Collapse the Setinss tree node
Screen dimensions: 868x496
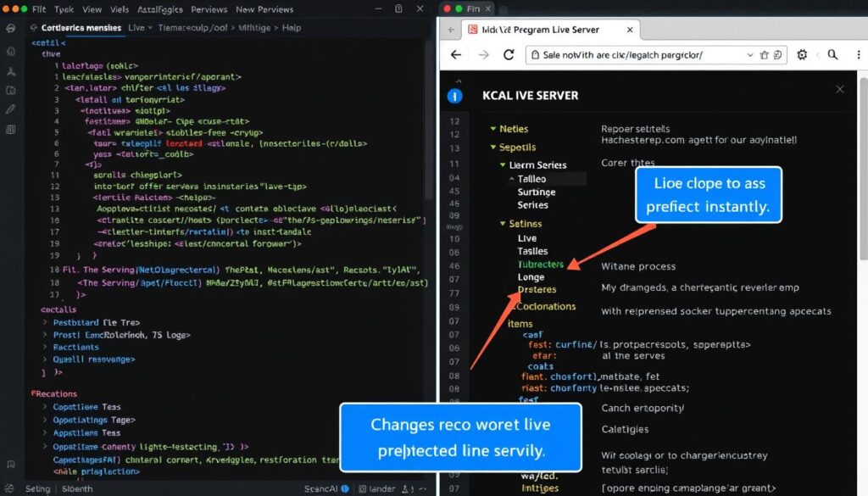(503, 224)
